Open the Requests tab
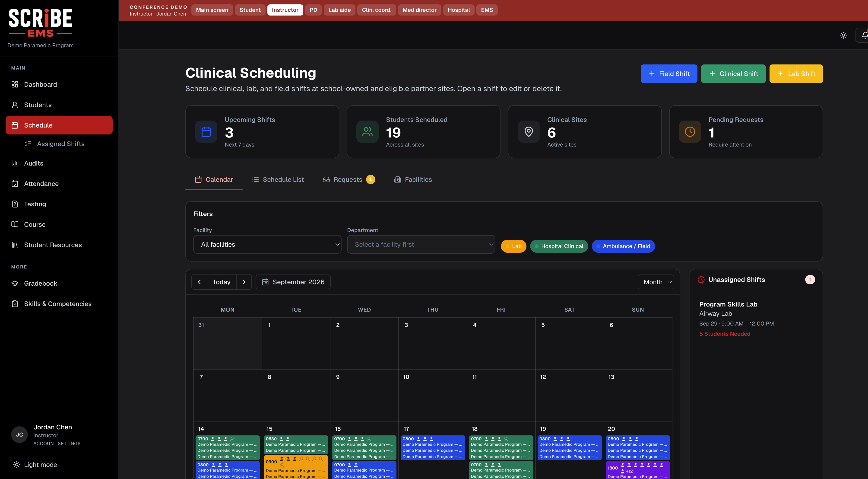Screen dimensions: 868x479 (x=349, y=180)
